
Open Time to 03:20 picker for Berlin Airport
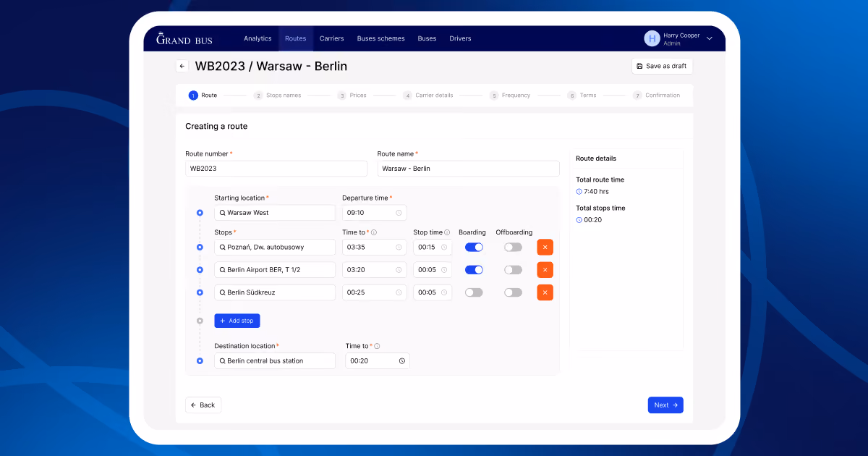(x=375, y=270)
